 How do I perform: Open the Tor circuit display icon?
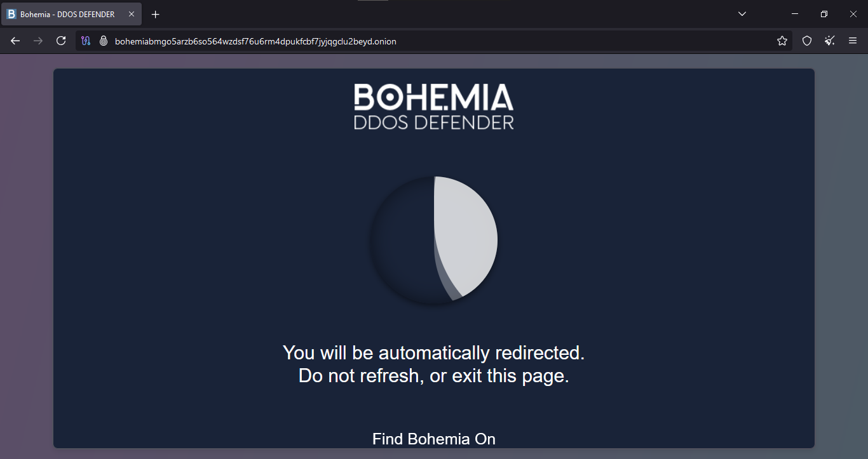[x=86, y=41]
